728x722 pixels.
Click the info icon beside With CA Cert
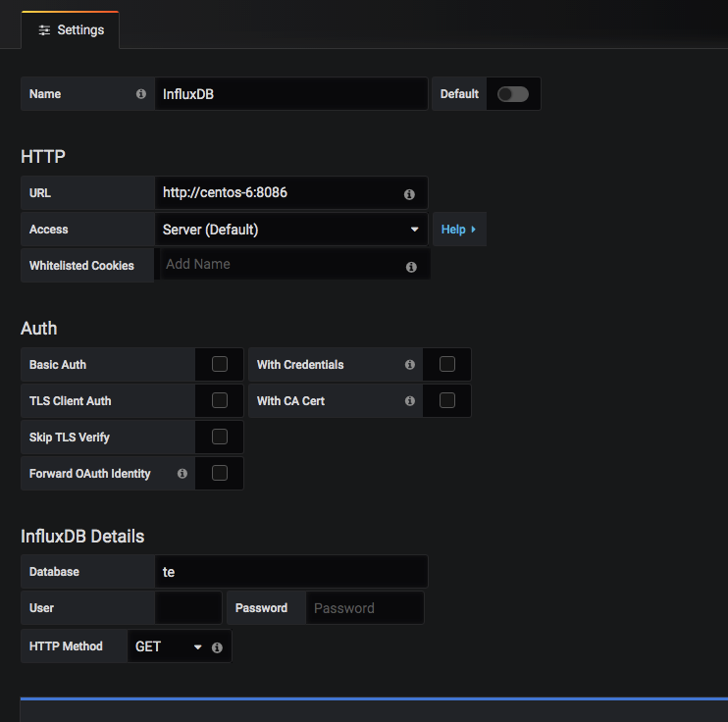pos(410,400)
